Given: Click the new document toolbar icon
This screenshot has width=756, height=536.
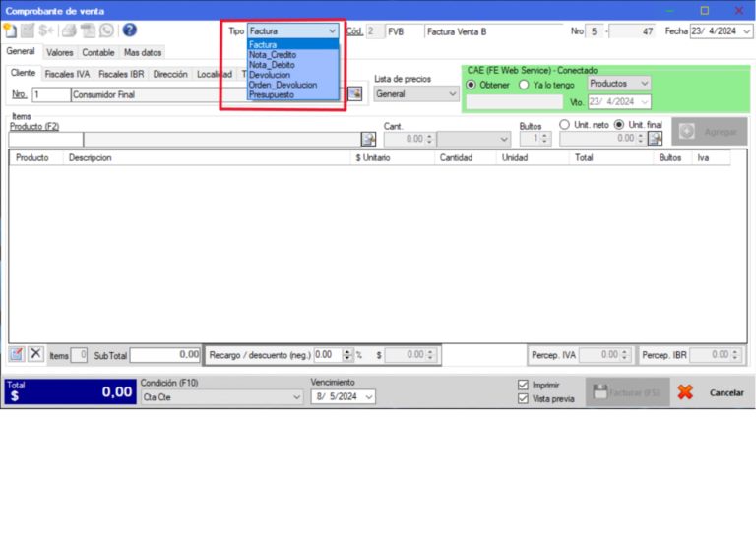Looking at the screenshot, I should click(x=10, y=30).
